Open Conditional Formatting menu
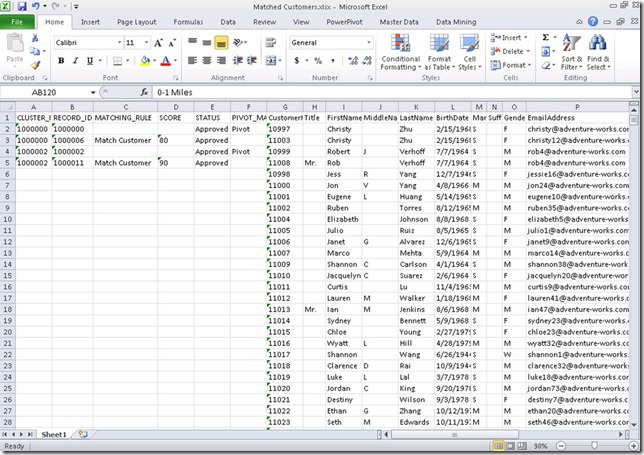This screenshot has width=644, height=455. tap(400, 52)
